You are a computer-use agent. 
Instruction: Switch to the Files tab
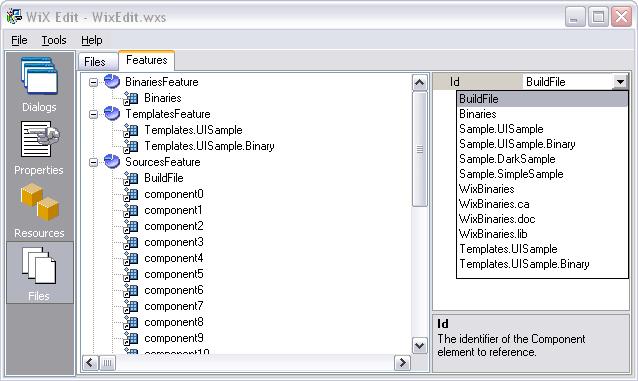click(x=95, y=62)
